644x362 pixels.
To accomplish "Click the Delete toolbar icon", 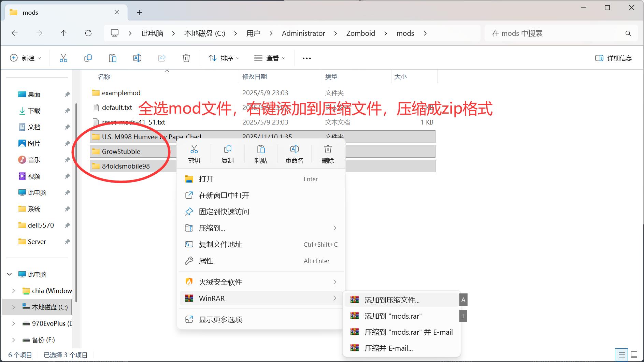I will point(186,58).
